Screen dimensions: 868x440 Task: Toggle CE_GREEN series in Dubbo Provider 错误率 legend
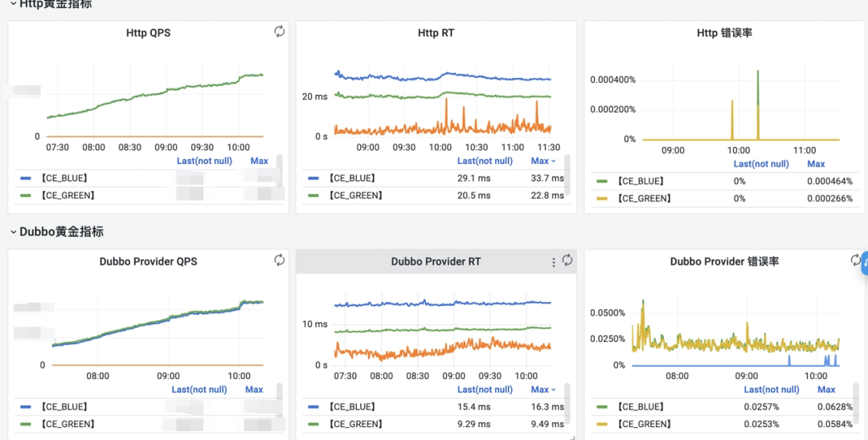[x=643, y=424]
